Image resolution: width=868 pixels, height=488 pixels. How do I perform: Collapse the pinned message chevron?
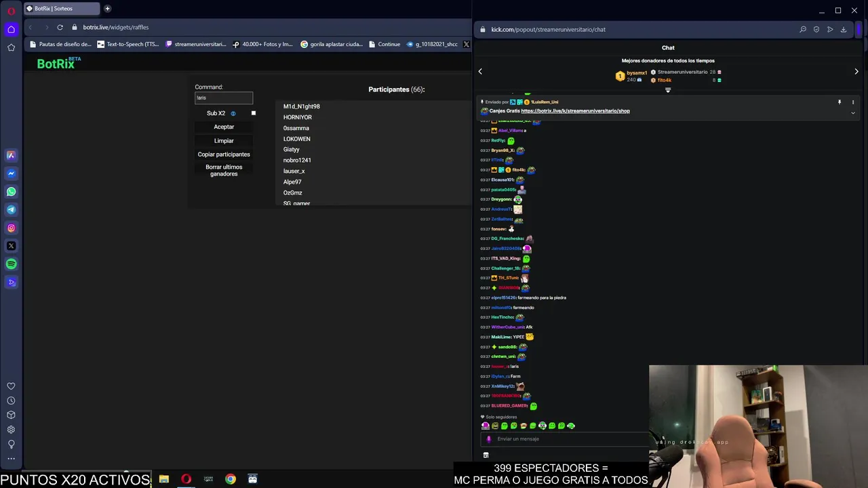coord(853,113)
